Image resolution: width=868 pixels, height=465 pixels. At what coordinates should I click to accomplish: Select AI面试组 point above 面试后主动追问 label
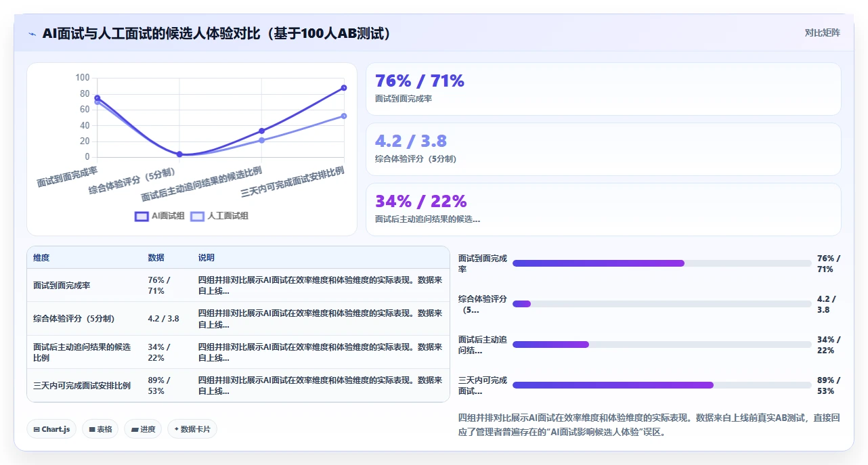point(261,131)
